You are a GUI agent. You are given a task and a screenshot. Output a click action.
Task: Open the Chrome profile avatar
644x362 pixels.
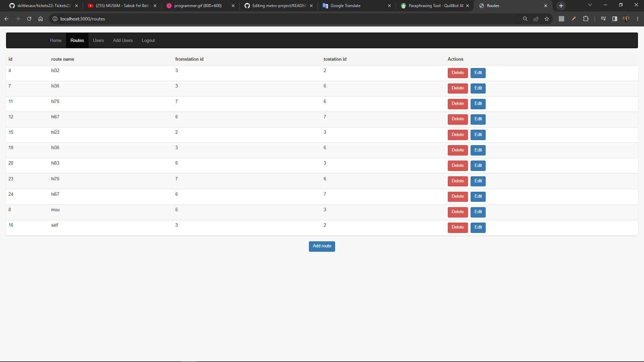pos(627,19)
